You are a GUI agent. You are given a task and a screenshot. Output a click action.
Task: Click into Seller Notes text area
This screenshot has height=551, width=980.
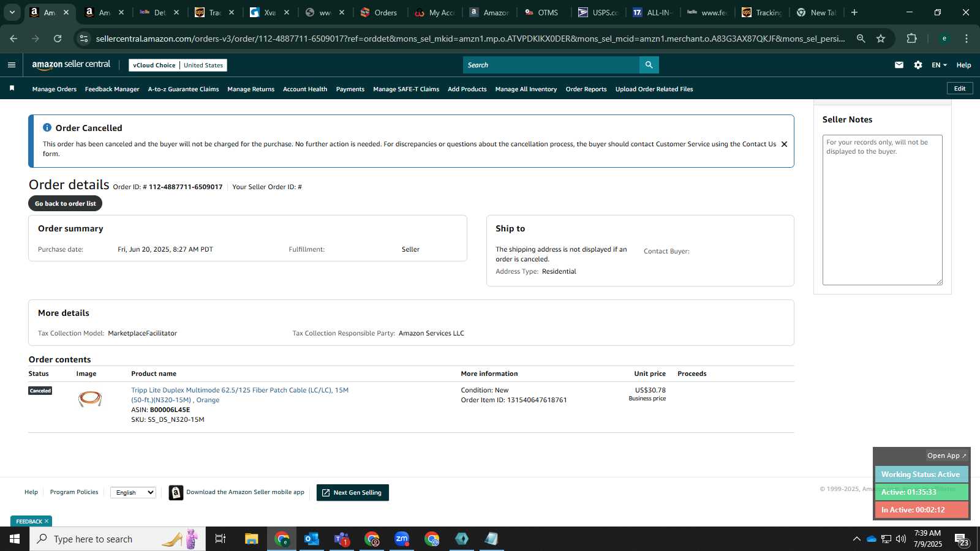click(x=882, y=210)
